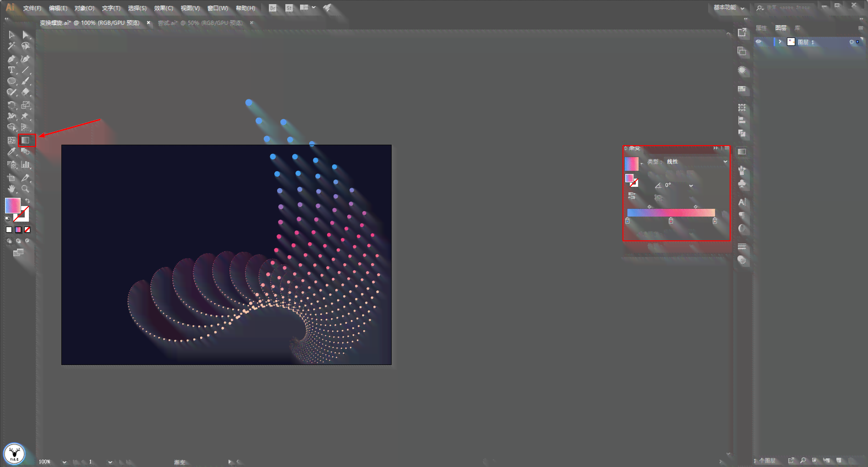Select the Symbol Sprayer tool
The height and width of the screenshot is (467, 868).
pyautogui.click(x=12, y=165)
